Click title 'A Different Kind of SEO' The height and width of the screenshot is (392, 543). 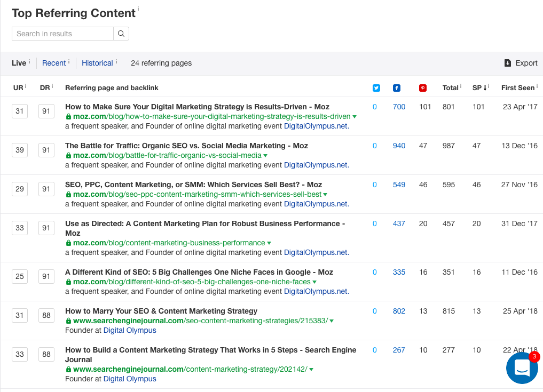(199, 273)
